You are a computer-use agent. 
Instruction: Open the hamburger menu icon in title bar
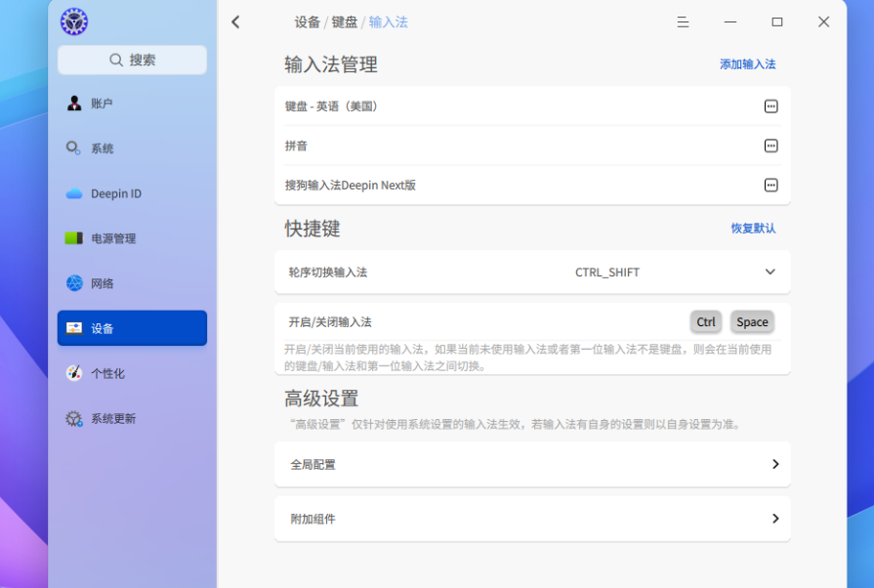(x=683, y=22)
